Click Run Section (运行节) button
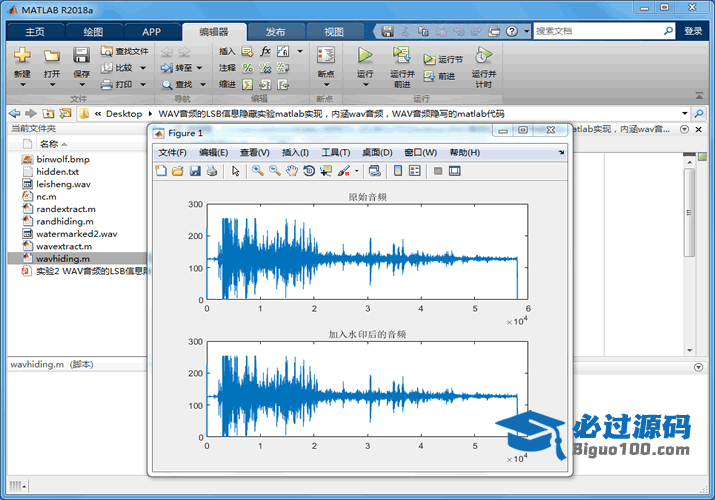715x500 pixels. [x=443, y=59]
